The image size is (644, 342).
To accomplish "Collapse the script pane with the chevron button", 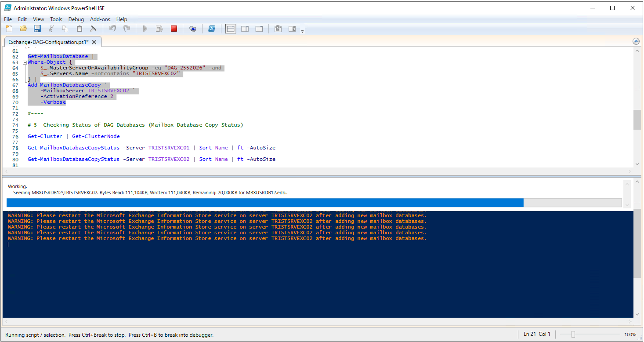I will click(636, 41).
